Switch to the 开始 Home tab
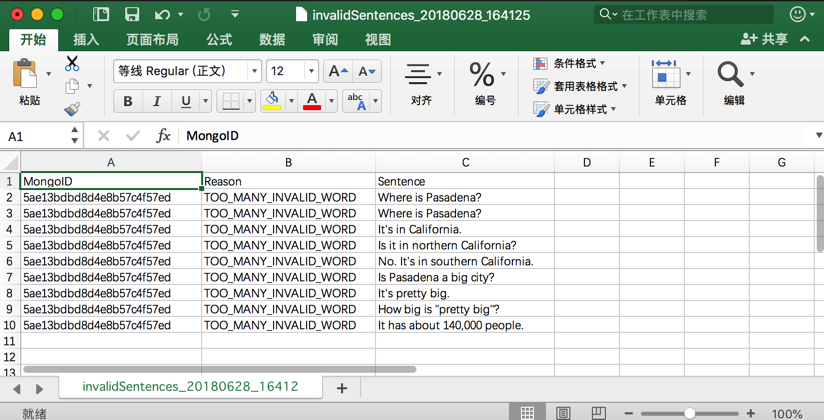The width and height of the screenshot is (824, 420). pyautogui.click(x=33, y=39)
